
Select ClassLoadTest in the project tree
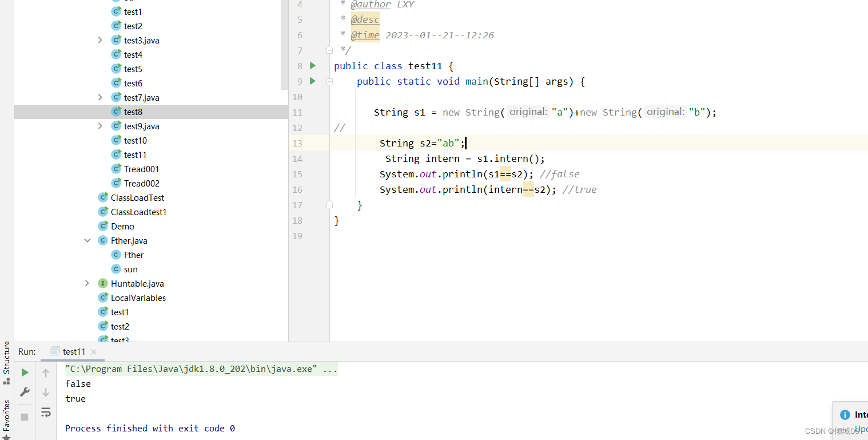pos(137,197)
